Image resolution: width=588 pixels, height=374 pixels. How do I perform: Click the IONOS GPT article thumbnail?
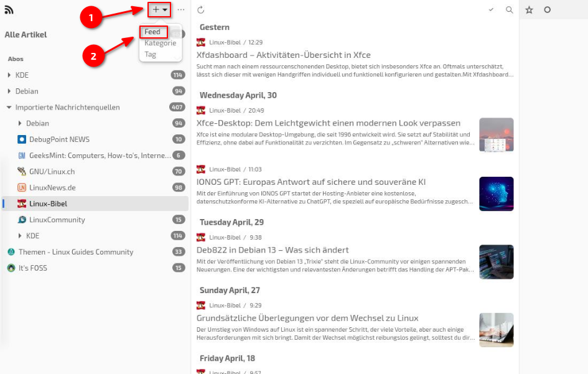click(x=496, y=194)
